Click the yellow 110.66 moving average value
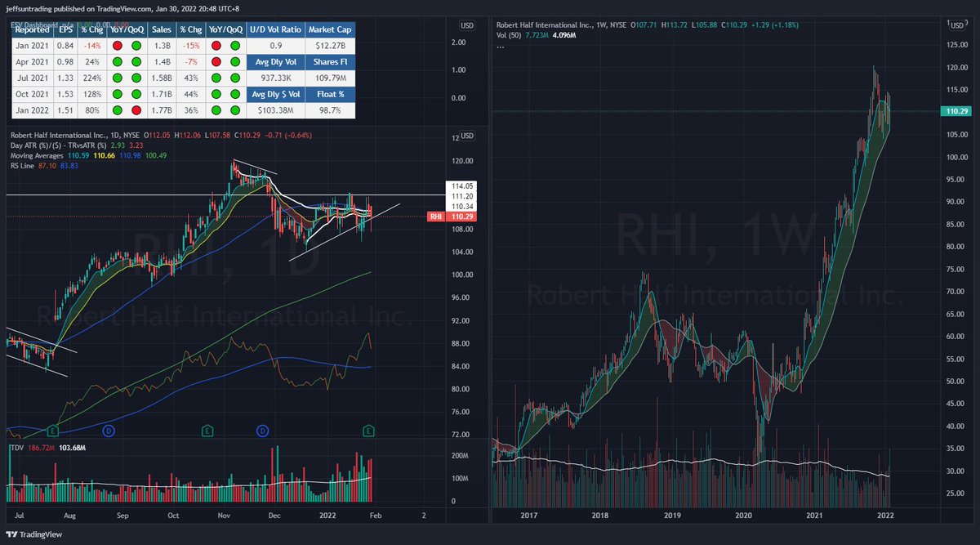Image resolution: width=980 pixels, height=545 pixels. tap(104, 154)
